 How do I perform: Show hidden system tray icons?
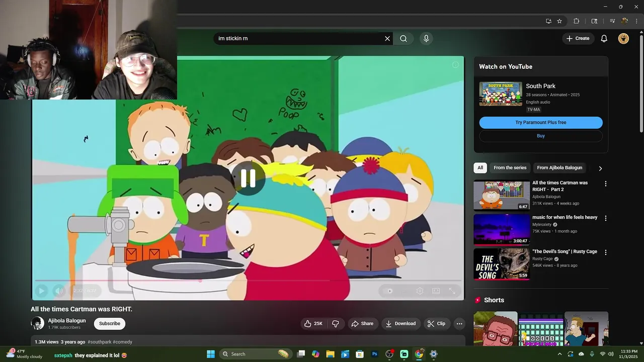559,354
